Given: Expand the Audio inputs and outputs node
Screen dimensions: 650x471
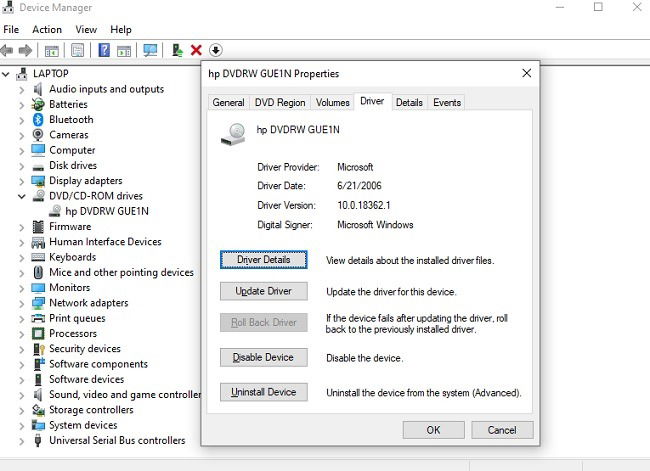Looking at the screenshot, I should (22, 90).
